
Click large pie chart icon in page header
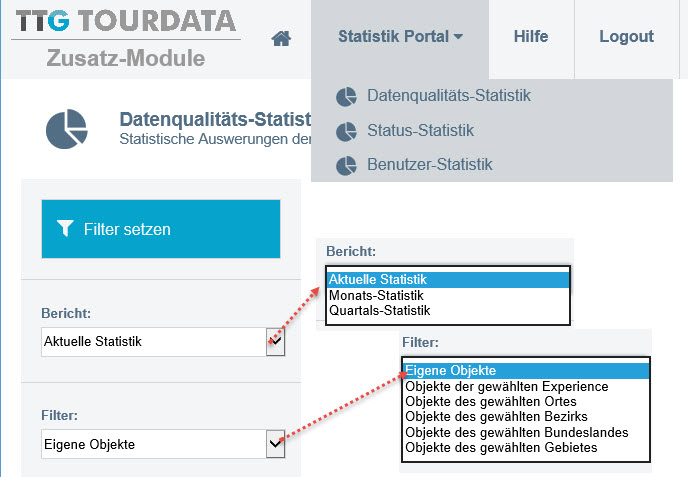click(x=67, y=129)
